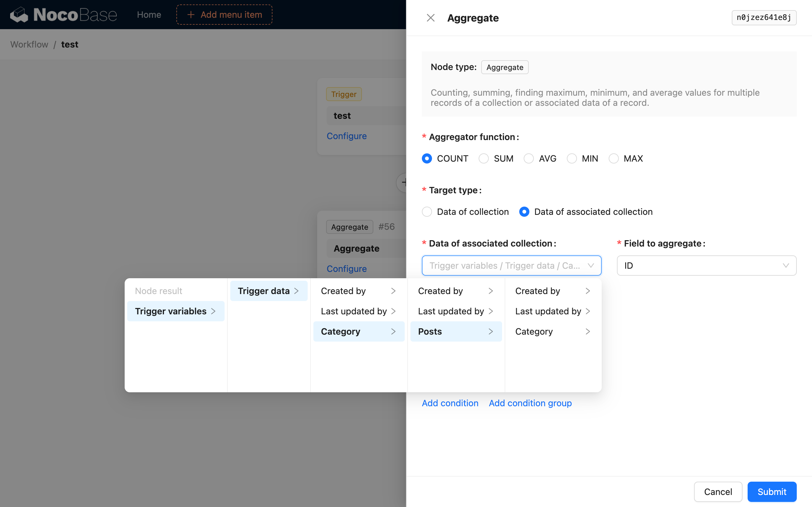The width and height of the screenshot is (812, 507).
Task: Click the plus icon in Add menu item
Action: 191,15
